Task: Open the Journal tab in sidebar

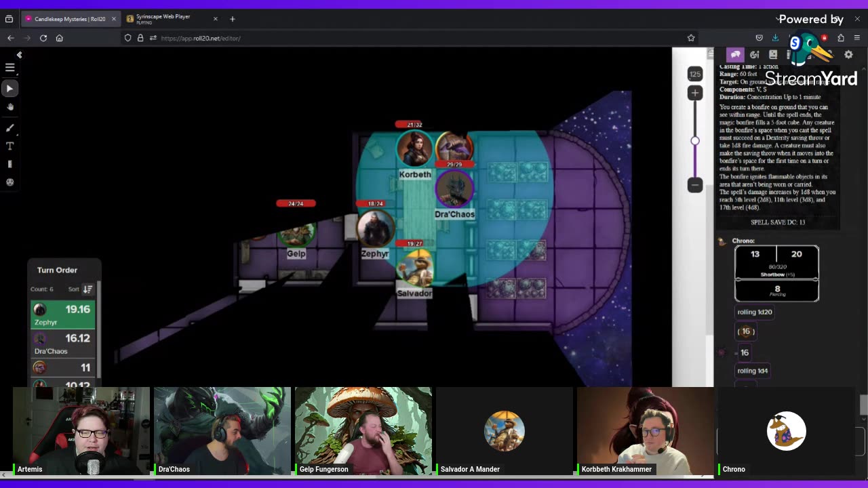Action: pyautogui.click(x=773, y=55)
